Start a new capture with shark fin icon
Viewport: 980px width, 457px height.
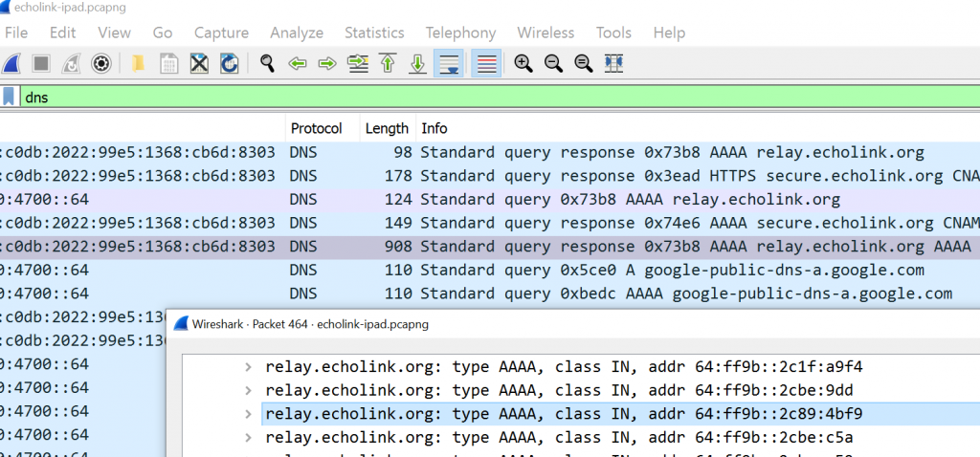(11, 64)
